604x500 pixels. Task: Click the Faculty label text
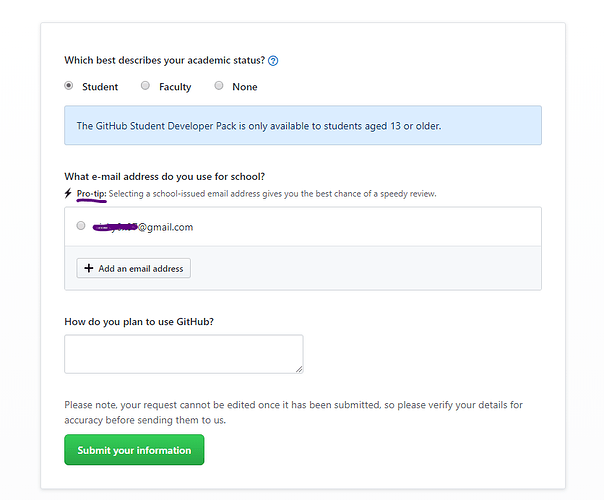point(175,87)
